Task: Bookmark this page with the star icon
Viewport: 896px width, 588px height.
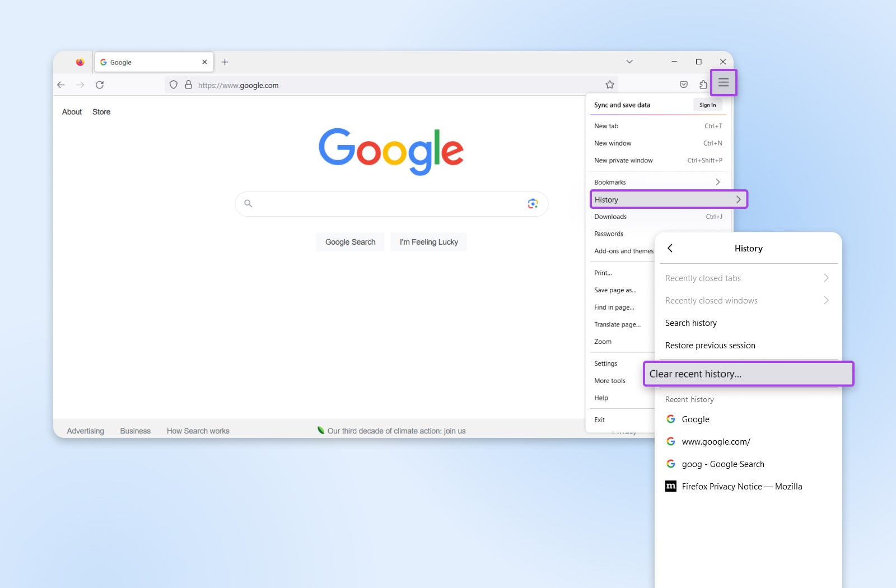Action: point(610,85)
